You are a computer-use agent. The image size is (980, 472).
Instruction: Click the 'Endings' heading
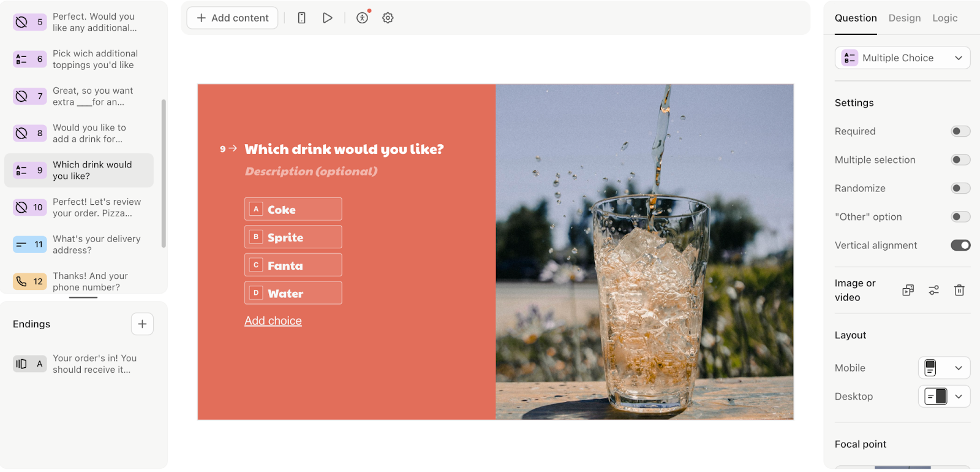pyautogui.click(x=31, y=324)
